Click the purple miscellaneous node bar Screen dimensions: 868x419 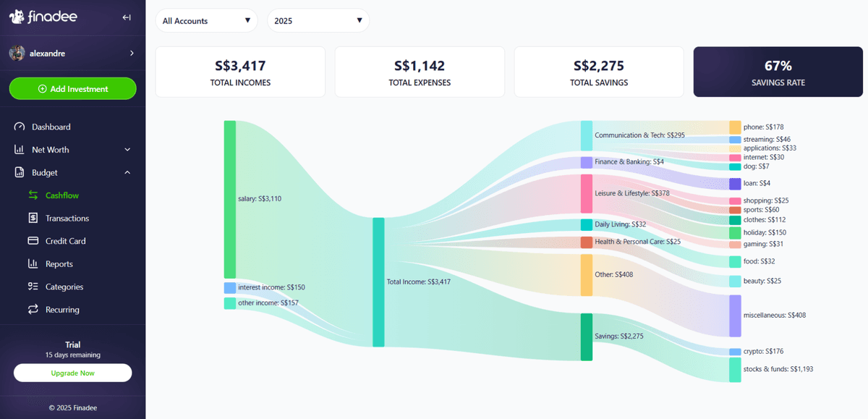click(x=735, y=316)
